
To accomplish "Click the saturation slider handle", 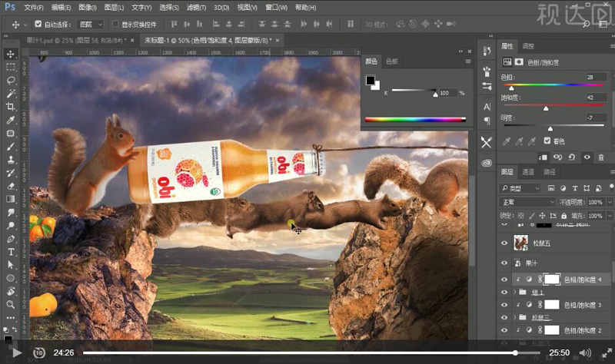I will point(546,108).
